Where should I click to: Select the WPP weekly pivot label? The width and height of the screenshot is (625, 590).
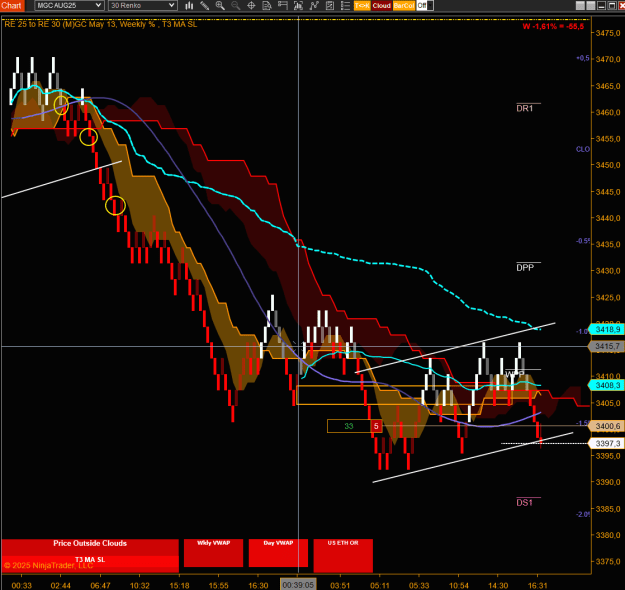515,374
